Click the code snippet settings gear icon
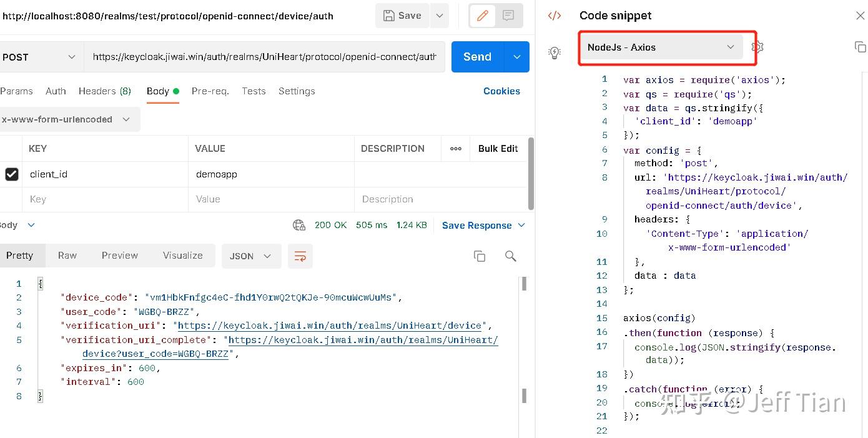This screenshot has height=438, width=868. click(757, 47)
